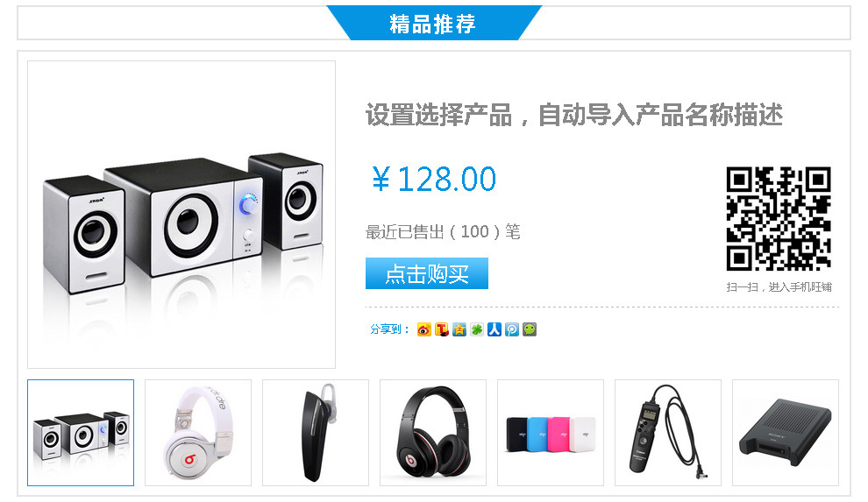This screenshot has height=502, width=868.
Task: Select the black Beats Studio headphones thumbnail
Action: [x=433, y=433]
